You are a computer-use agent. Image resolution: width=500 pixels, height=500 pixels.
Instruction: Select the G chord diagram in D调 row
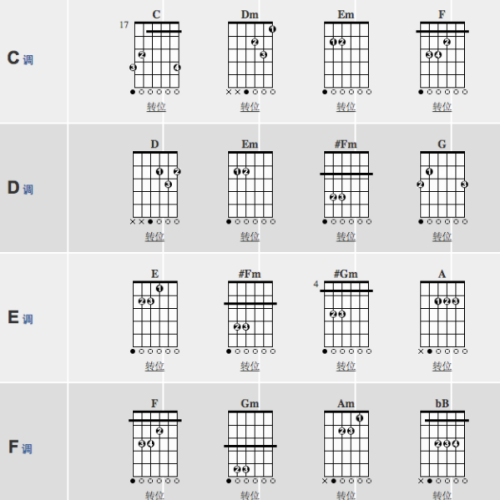coord(442,183)
